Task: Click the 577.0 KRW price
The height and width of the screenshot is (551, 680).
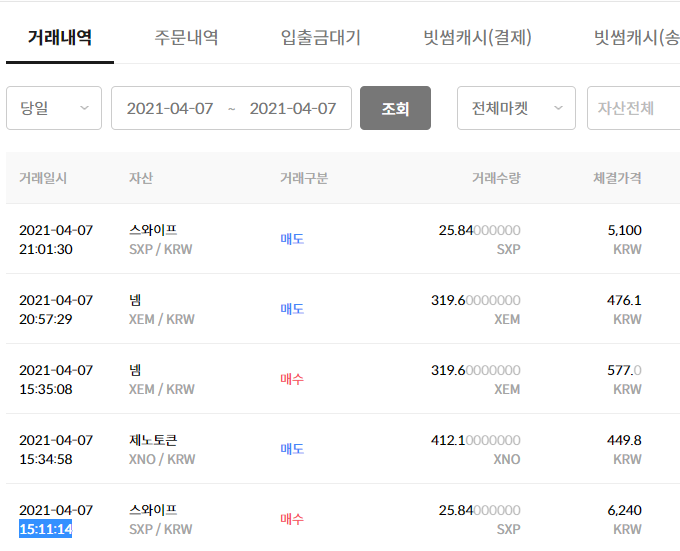Action: pyautogui.click(x=624, y=370)
